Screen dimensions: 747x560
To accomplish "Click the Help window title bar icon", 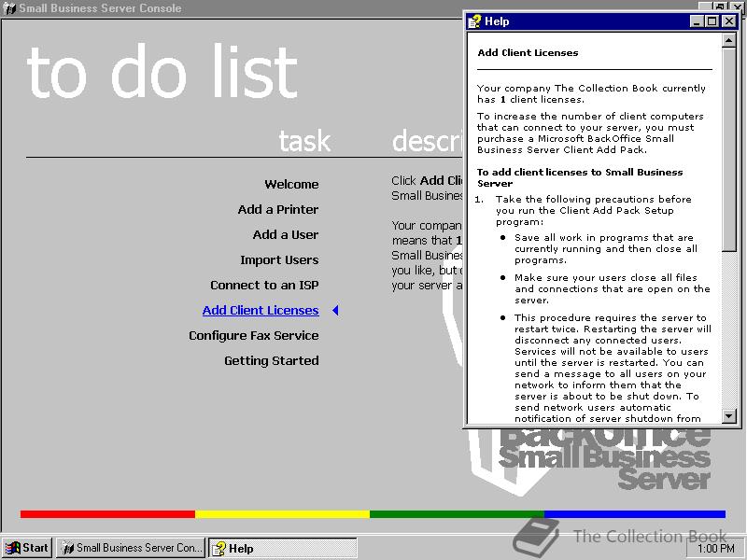I will 474,21.
